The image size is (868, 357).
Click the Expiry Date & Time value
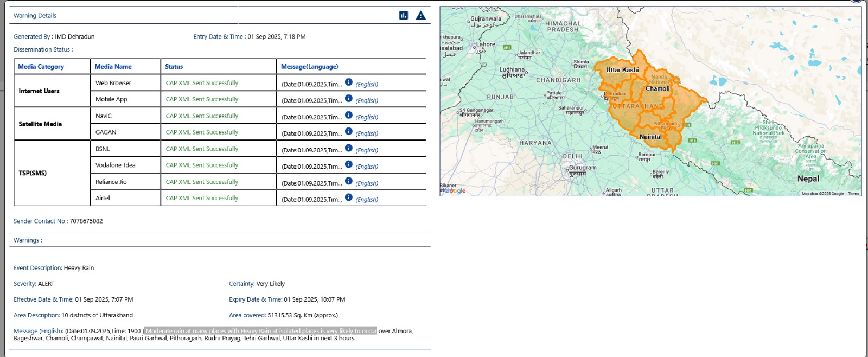point(315,299)
